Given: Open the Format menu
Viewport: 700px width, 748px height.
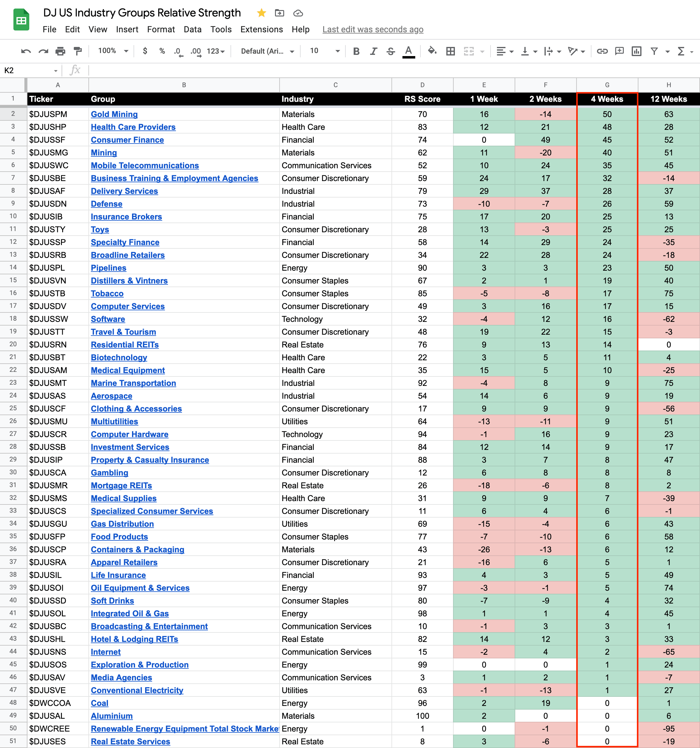Looking at the screenshot, I should [161, 29].
